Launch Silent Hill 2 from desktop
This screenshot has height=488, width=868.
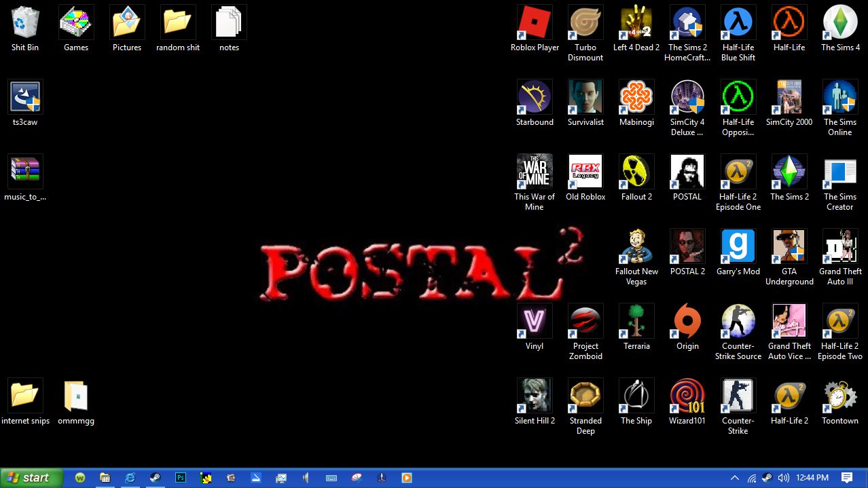click(x=535, y=396)
